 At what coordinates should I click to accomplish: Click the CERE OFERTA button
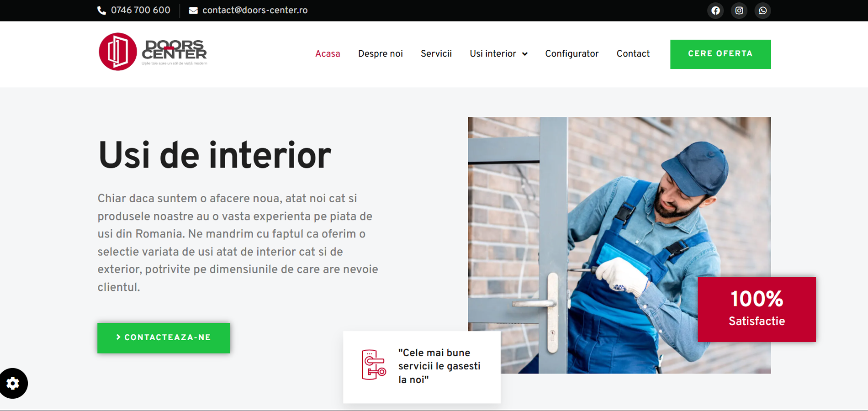pos(720,54)
